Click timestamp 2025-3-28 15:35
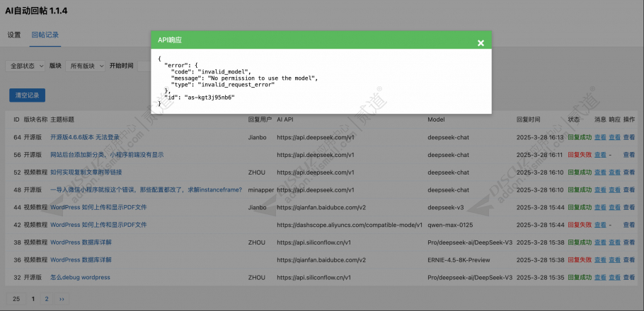644x311 pixels. click(x=540, y=277)
